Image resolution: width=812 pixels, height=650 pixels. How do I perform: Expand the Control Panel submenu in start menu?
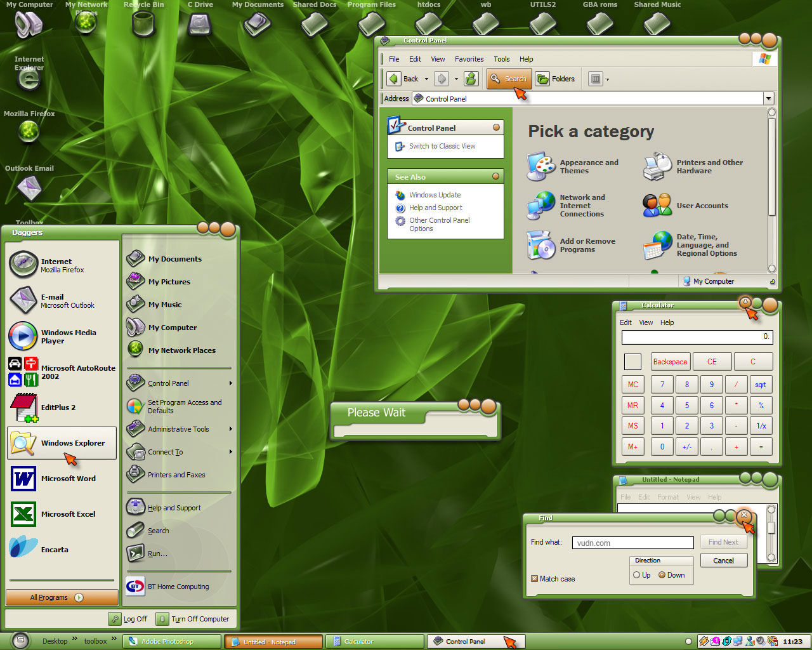pyautogui.click(x=230, y=383)
